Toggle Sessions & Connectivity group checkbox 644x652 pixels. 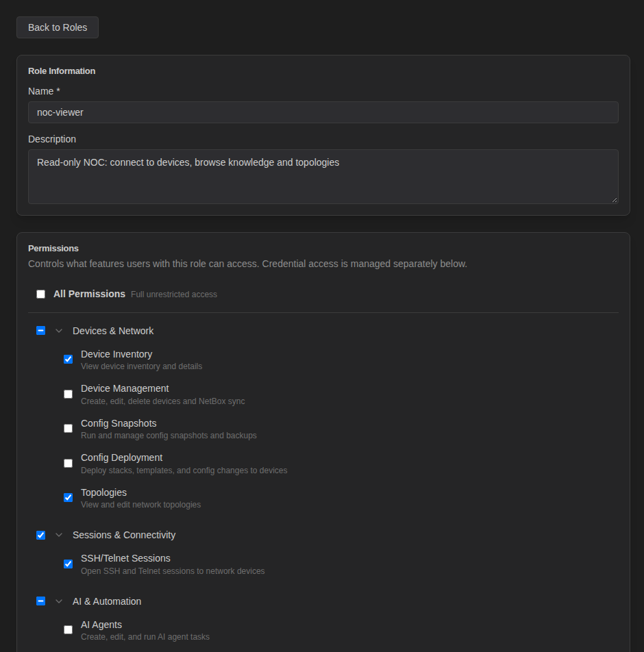(41, 535)
